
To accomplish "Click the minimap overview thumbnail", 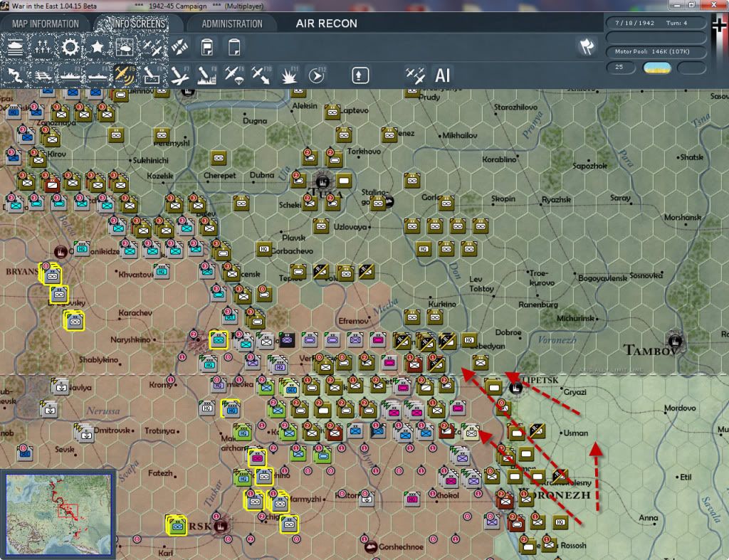I will pyautogui.click(x=58, y=514).
